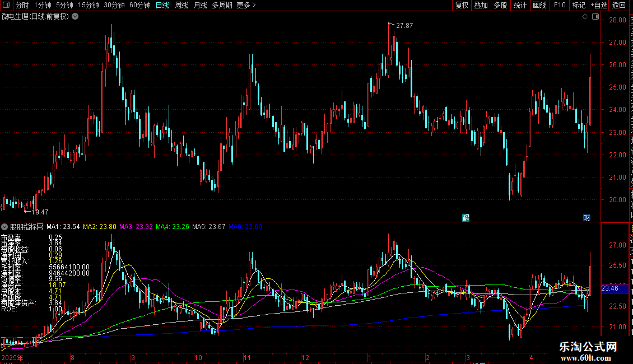Click month 12 on time axis
The height and width of the screenshot is (364, 633).
pyautogui.click(x=305, y=358)
